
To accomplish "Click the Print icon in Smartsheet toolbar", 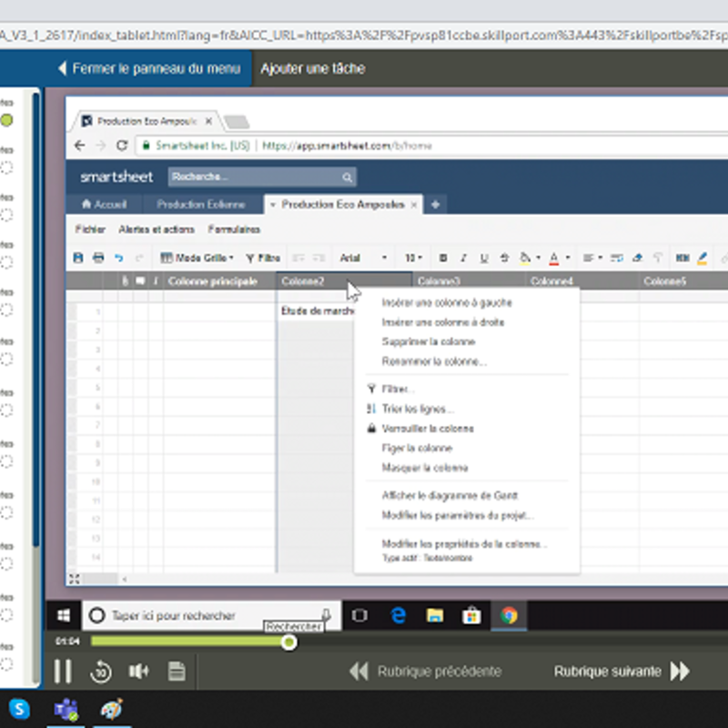I will 98,258.
